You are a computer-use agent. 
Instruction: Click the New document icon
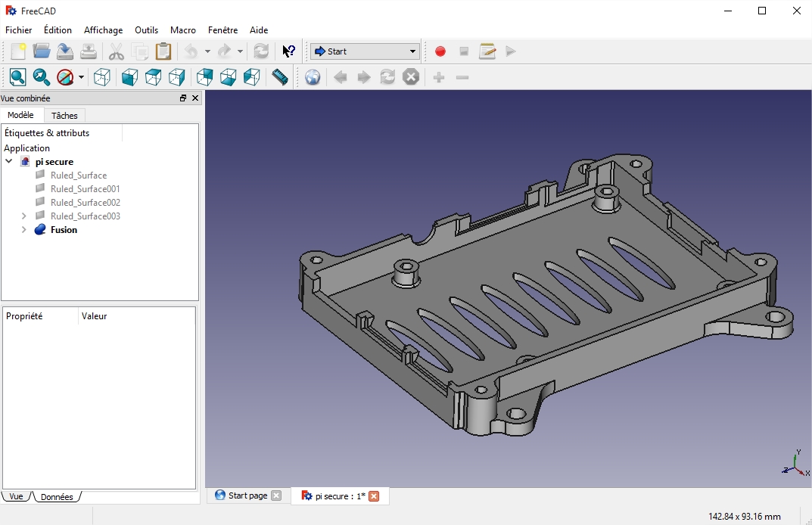[18, 51]
